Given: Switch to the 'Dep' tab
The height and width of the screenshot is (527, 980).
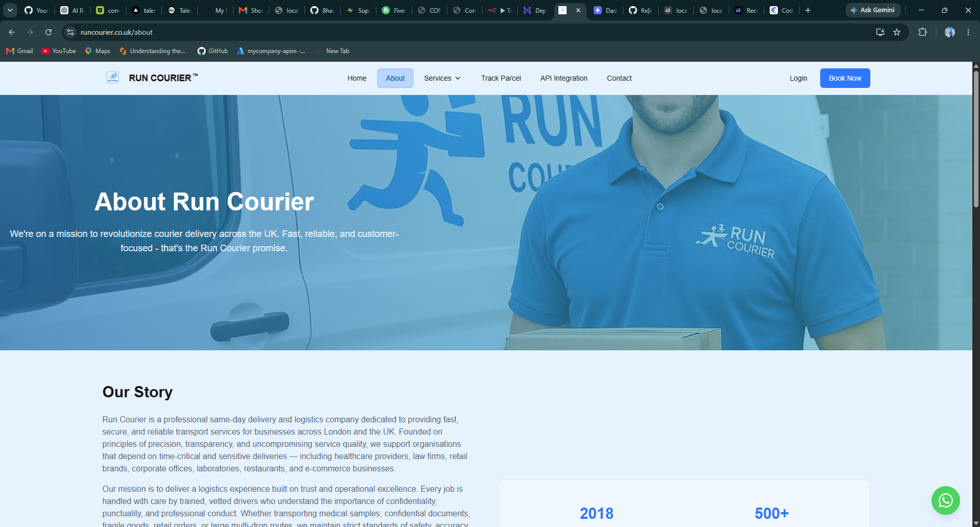Looking at the screenshot, I should pyautogui.click(x=535, y=10).
